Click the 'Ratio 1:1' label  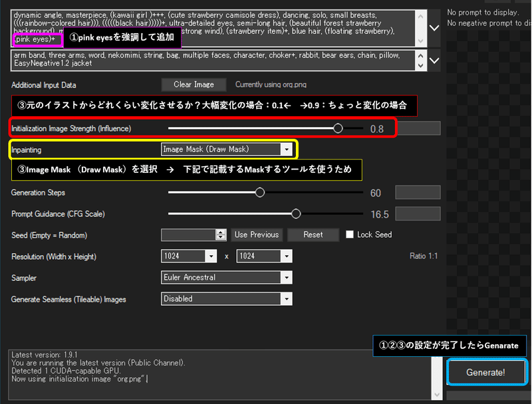[424, 256]
